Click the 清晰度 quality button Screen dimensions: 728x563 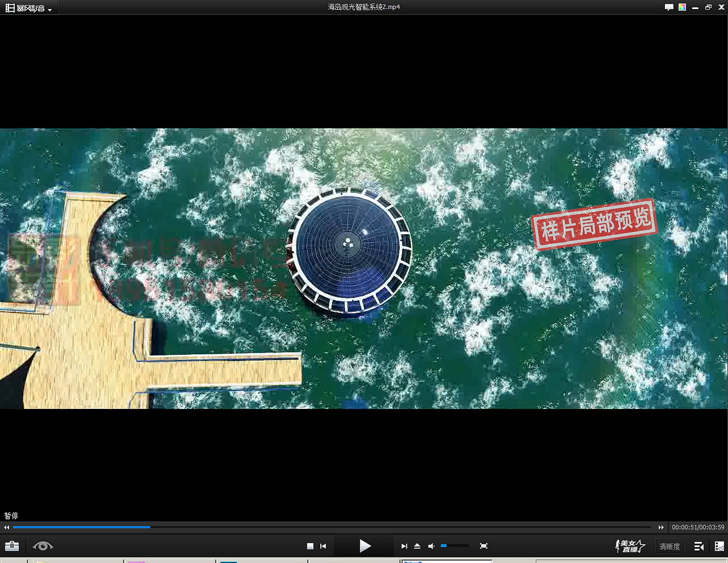(x=669, y=547)
